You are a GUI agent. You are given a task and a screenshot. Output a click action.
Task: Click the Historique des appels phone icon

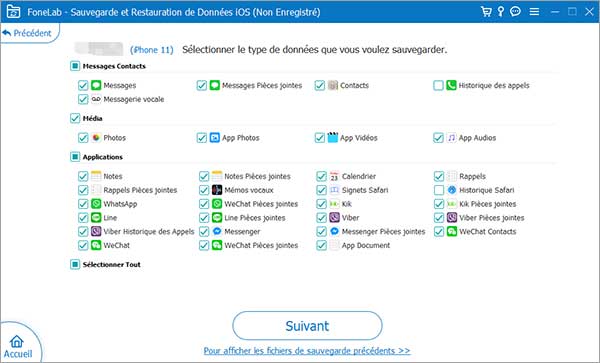pos(452,85)
